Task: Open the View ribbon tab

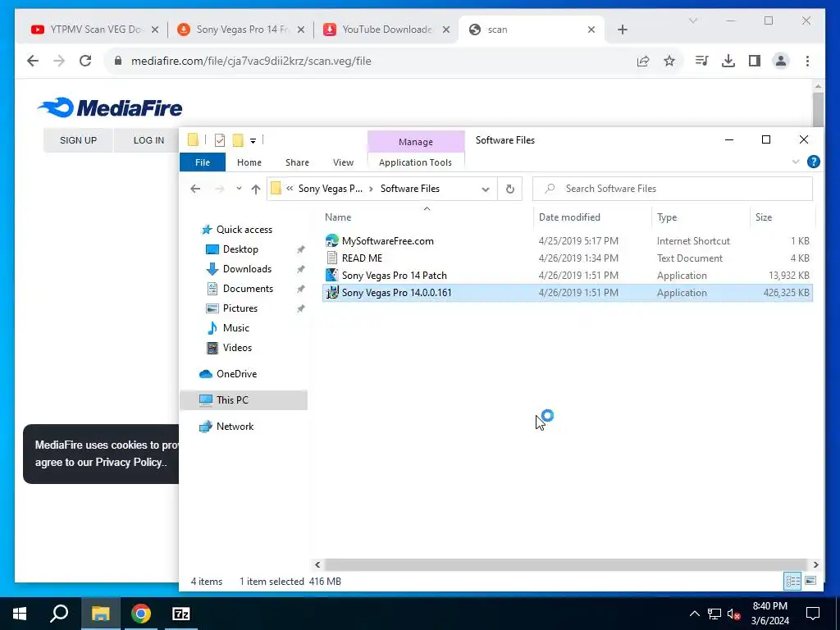Action: point(343,162)
